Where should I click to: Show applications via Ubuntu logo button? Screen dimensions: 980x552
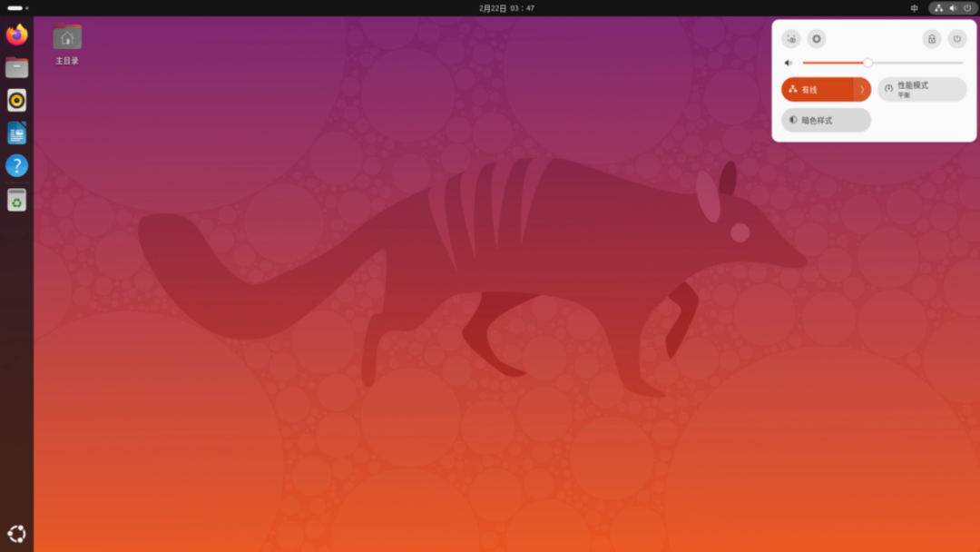pyautogui.click(x=17, y=534)
